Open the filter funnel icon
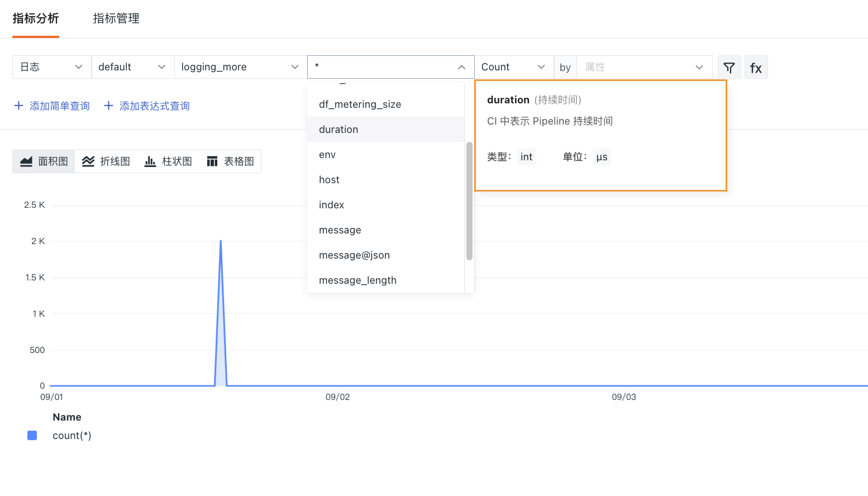The height and width of the screenshot is (496, 868). (x=729, y=67)
